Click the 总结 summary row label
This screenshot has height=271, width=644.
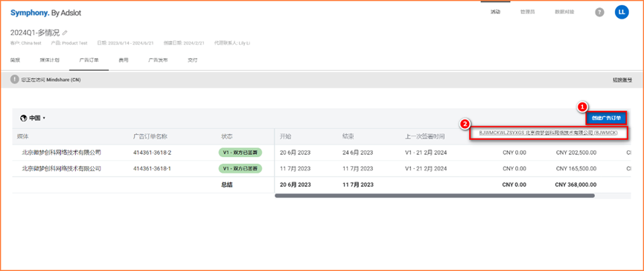(227, 185)
